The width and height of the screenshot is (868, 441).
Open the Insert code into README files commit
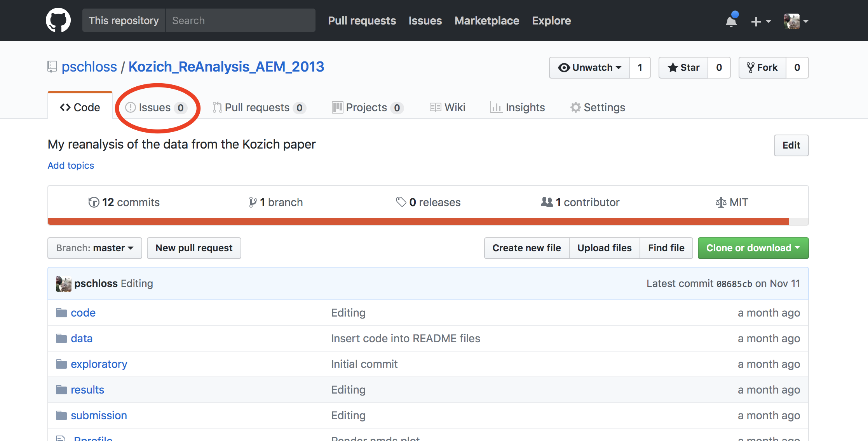[406, 338]
